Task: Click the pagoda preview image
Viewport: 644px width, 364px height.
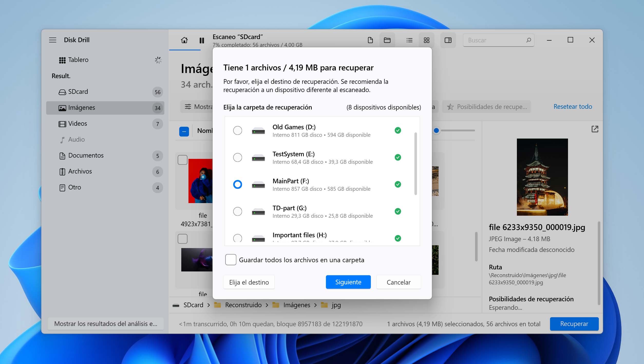Action: 542,177
